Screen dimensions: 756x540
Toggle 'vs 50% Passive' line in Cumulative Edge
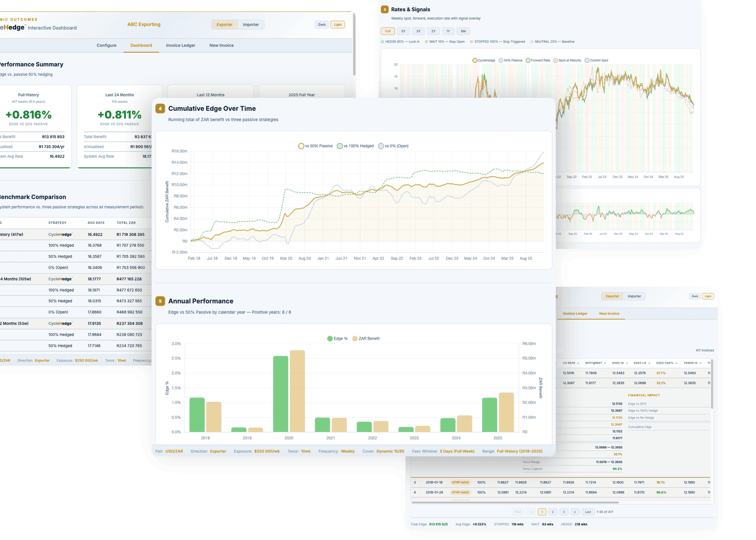pos(315,146)
